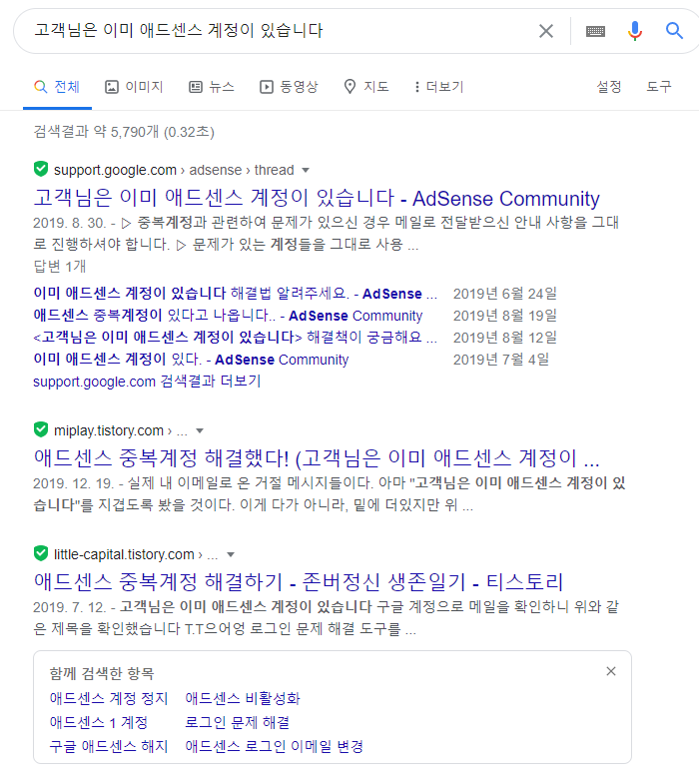Click the support.google.com breadcrumb URL
Image resolution: width=699 pixels, height=784 pixels.
point(174,170)
